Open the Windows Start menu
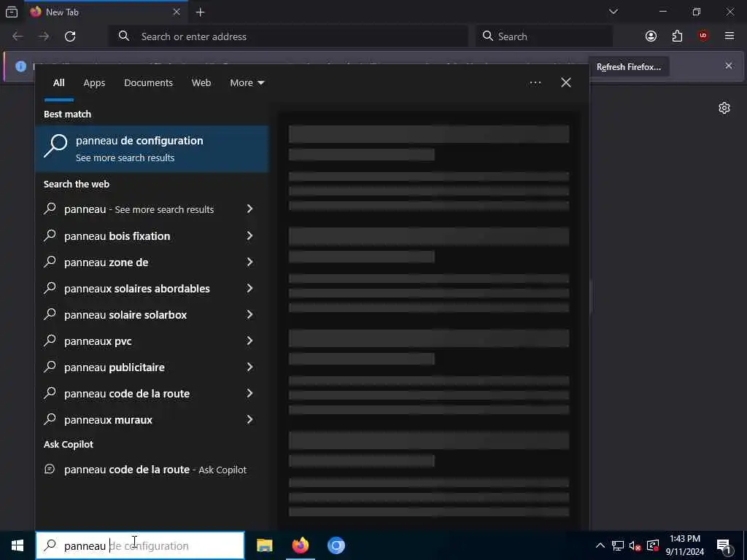This screenshot has height=560, width=747. [18, 545]
